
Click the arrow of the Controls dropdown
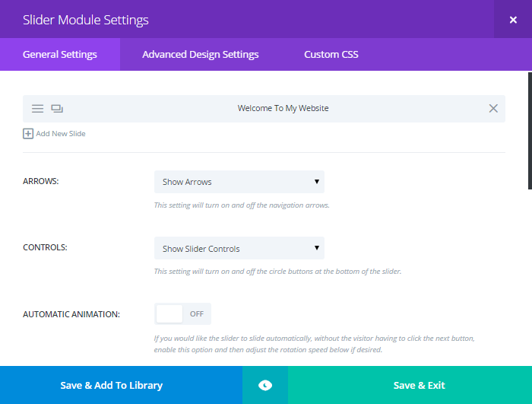click(x=317, y=248)
